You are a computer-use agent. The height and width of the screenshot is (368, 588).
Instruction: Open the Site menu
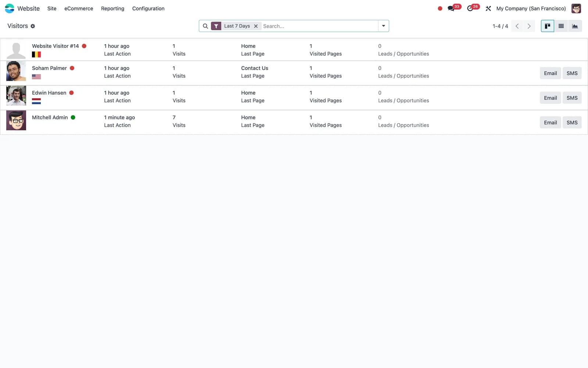[x=52, y=8]
